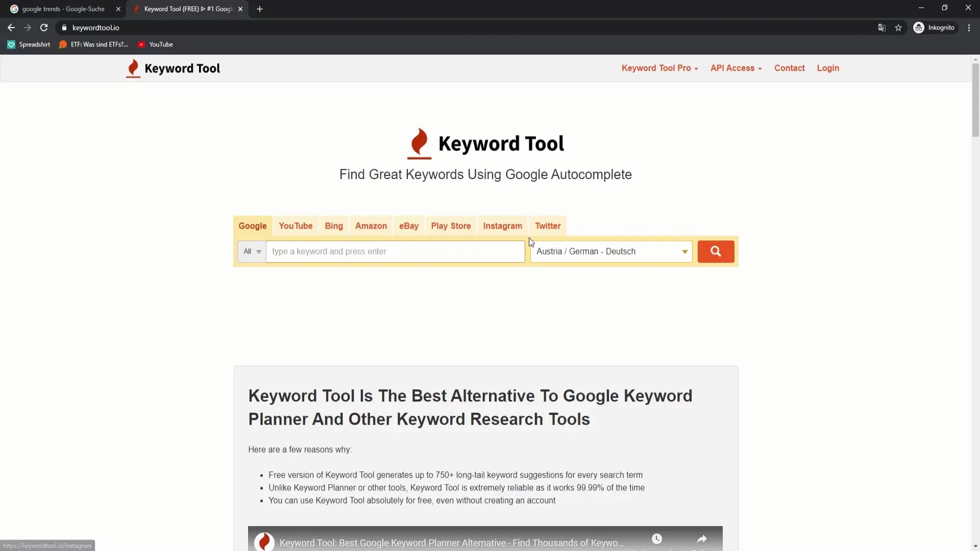Click the scrollbar down arrow

975,546
